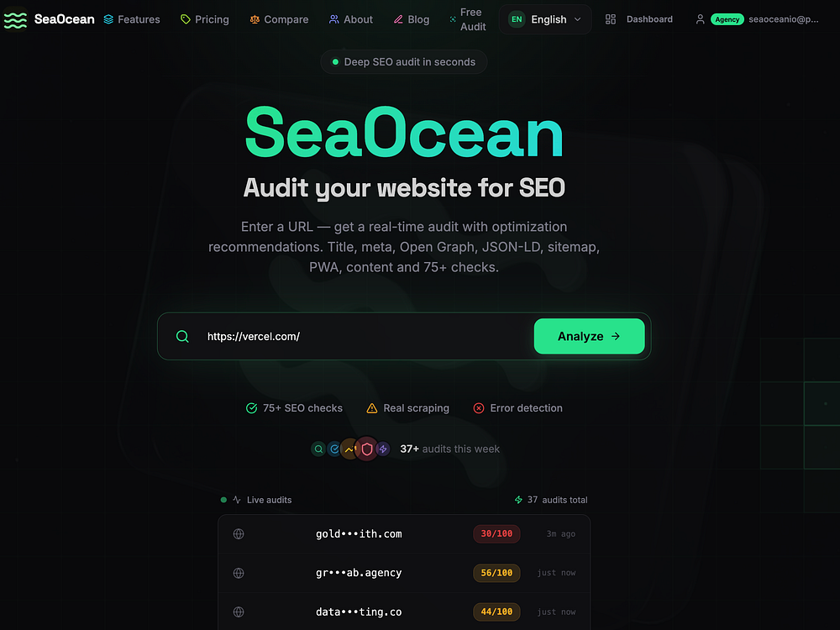Click the globe icon beside gr•••ab.agency

[239, 573]
